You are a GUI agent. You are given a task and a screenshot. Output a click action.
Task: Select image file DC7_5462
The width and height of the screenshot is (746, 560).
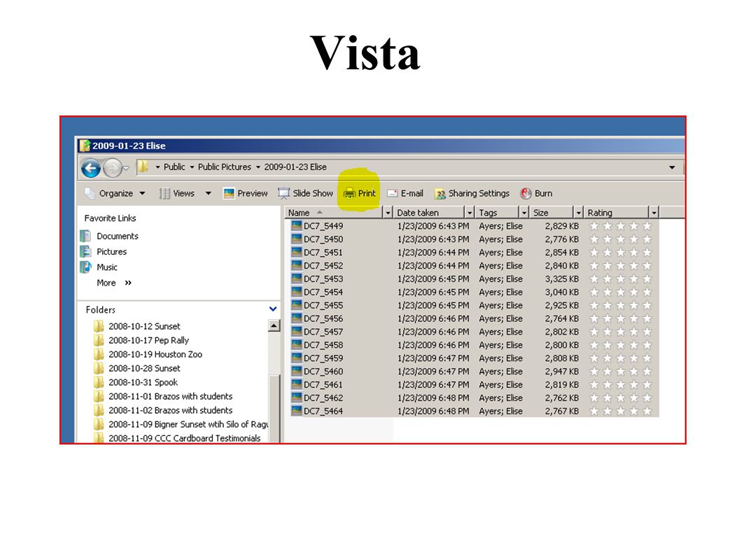point(317,398)
